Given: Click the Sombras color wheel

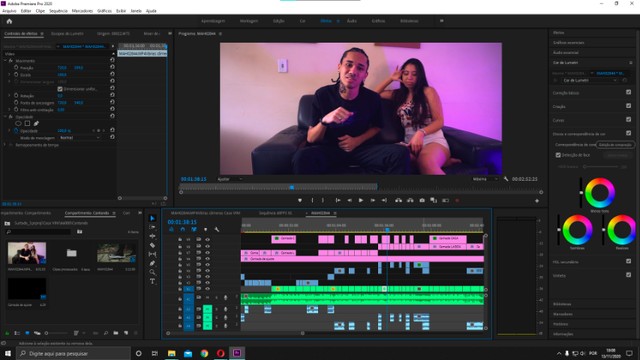Looking at the screenshot, I should tap(577, 229).
